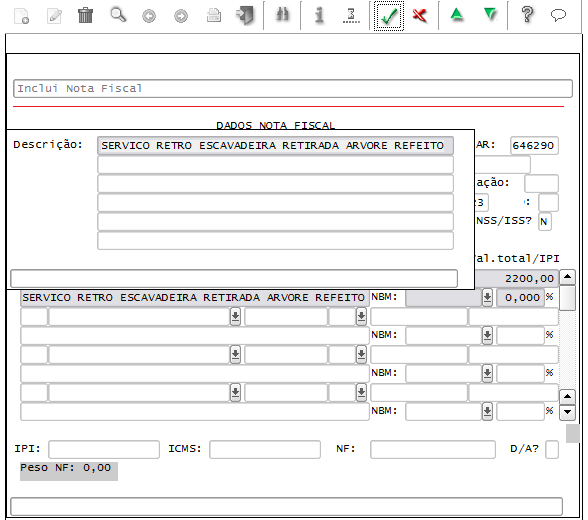Click the exit door icon
This screenshot has width=588, height=520.
[245, 16]
